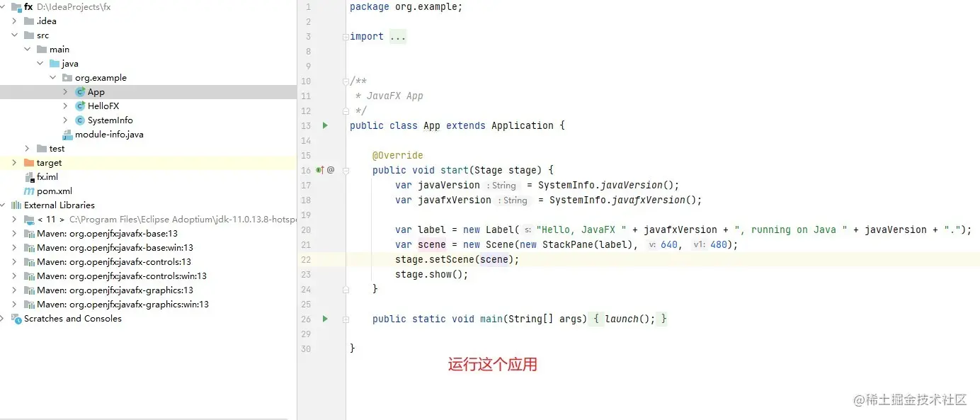Screen dimensions: 980x420
Task: Select HelloFX in the project tree
Action: click(103, 106)
